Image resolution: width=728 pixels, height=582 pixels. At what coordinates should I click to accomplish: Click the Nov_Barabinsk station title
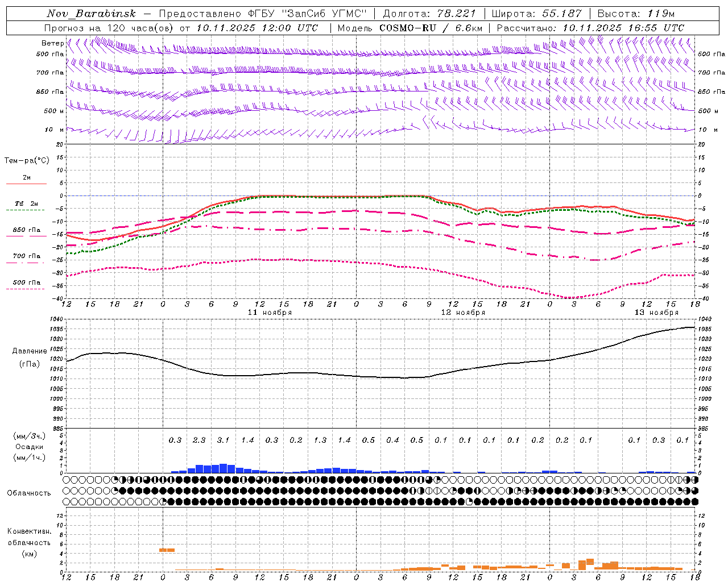tap(92, 14)
